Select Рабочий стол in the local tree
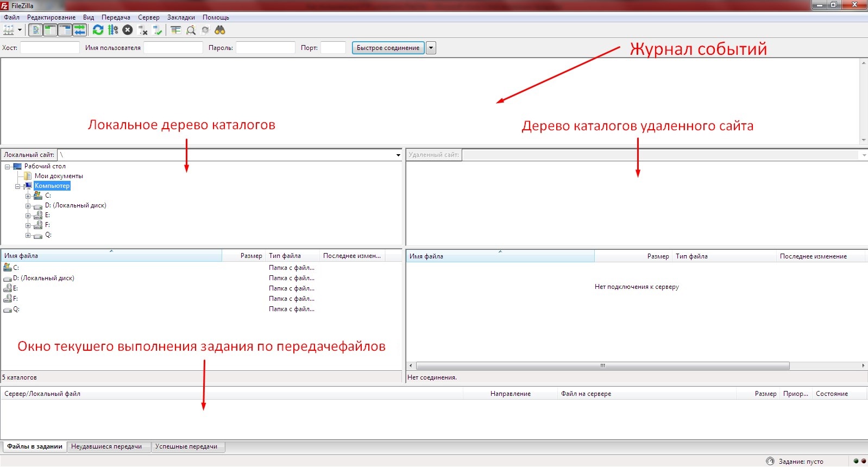 (x=45, y=166)
